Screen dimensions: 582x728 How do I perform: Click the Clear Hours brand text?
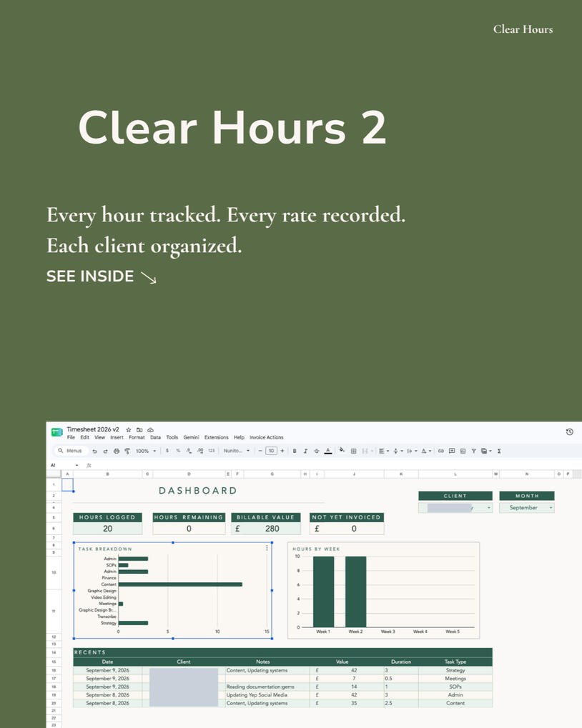[x=523, y=29]
